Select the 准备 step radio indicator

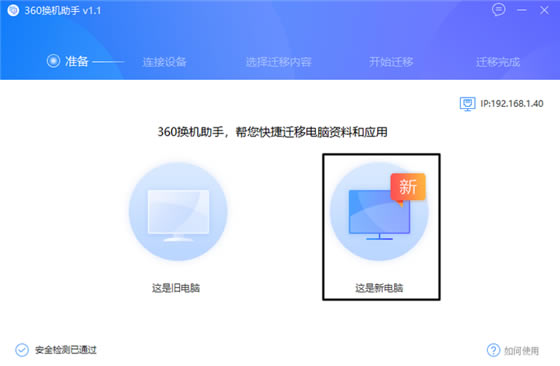click(53, 61)
